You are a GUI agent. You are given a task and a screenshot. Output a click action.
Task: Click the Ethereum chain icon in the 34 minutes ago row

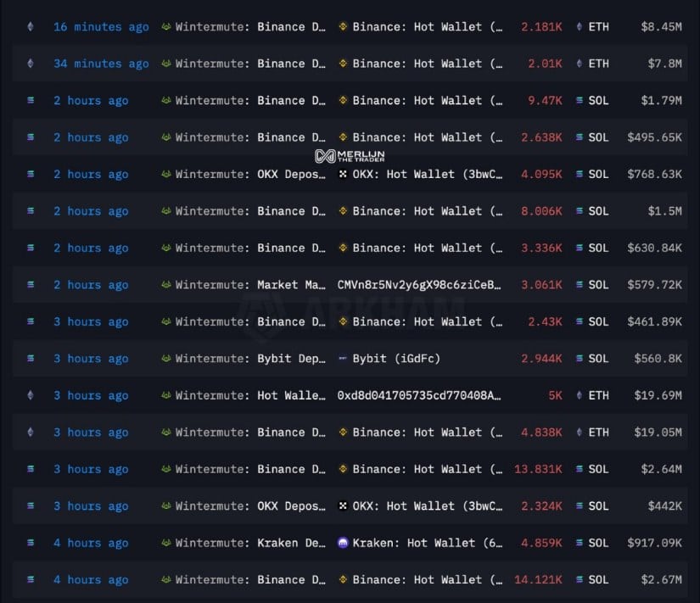31,64
